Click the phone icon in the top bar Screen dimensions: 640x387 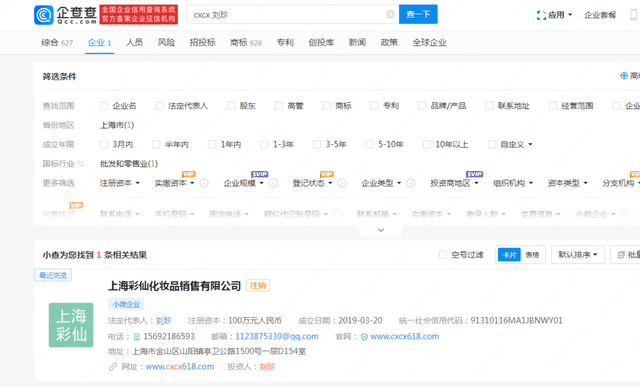point(633,15)
